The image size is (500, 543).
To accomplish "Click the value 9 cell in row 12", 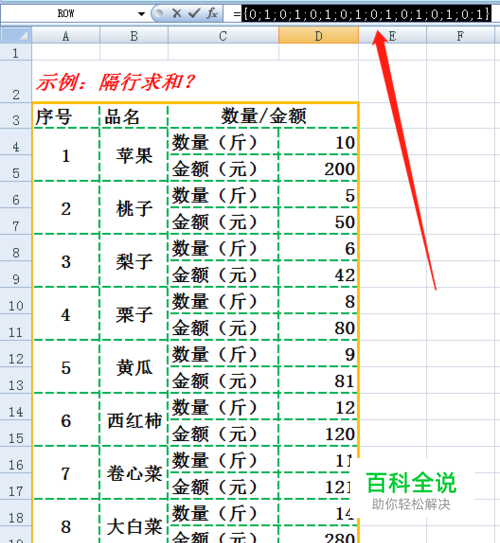I will pyautogui.click(x=318, y=354).
